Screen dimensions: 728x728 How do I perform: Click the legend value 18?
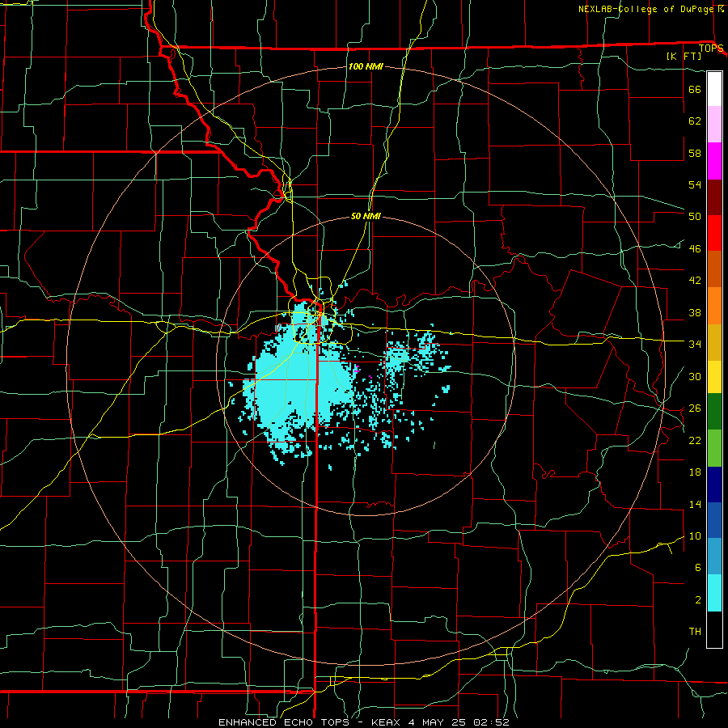[x=695, y=472]
